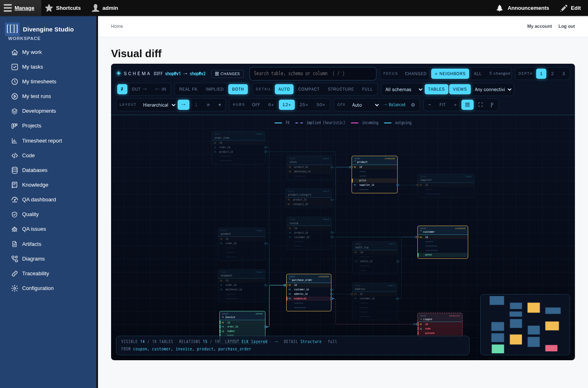
Task: Set focus to CHANGED
Action: pos(416,74)
